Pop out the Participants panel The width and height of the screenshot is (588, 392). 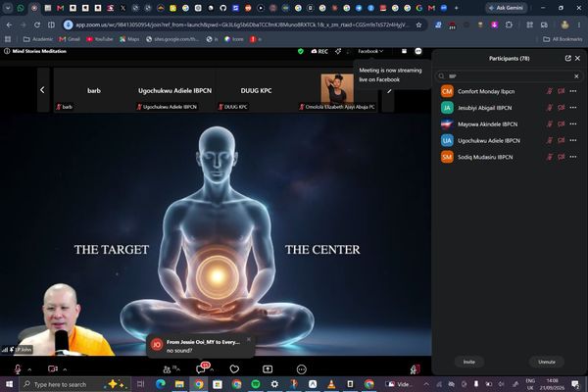568,58
